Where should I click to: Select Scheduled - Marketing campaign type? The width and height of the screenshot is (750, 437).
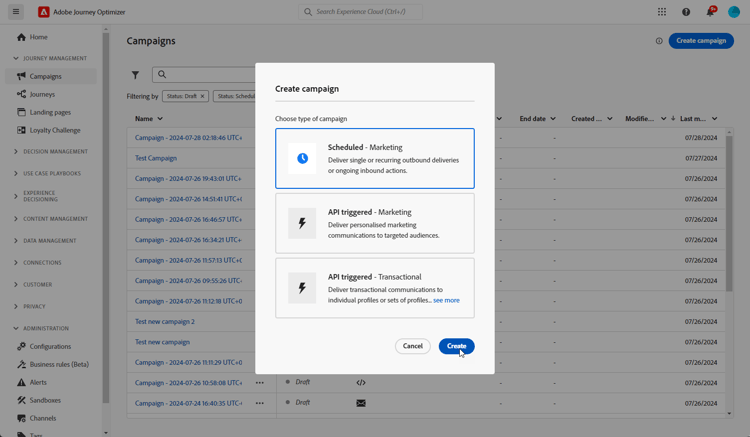(375, 158)
